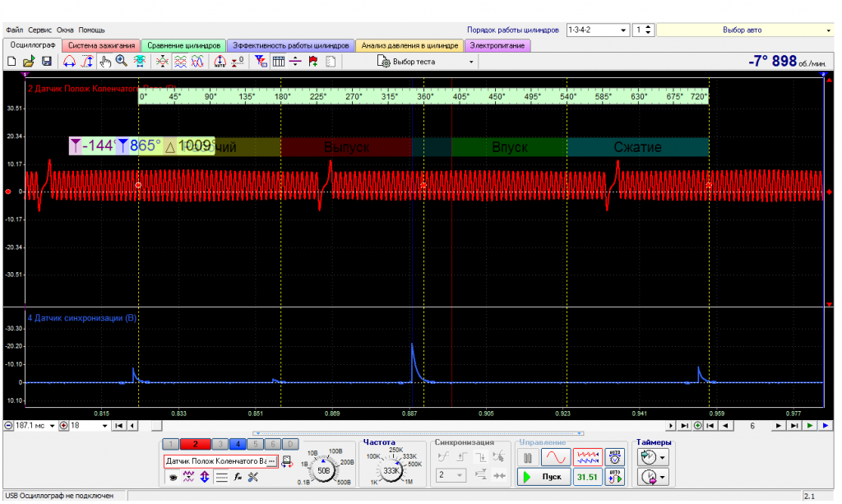Click the zero level reset icon

click(x=238, y=61)
